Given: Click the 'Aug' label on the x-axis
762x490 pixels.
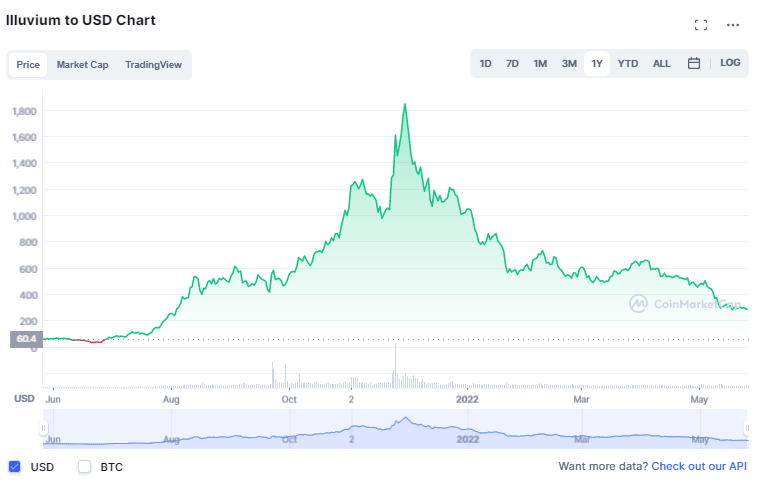Looking at the screenshot, I should [x=171, y=400].
